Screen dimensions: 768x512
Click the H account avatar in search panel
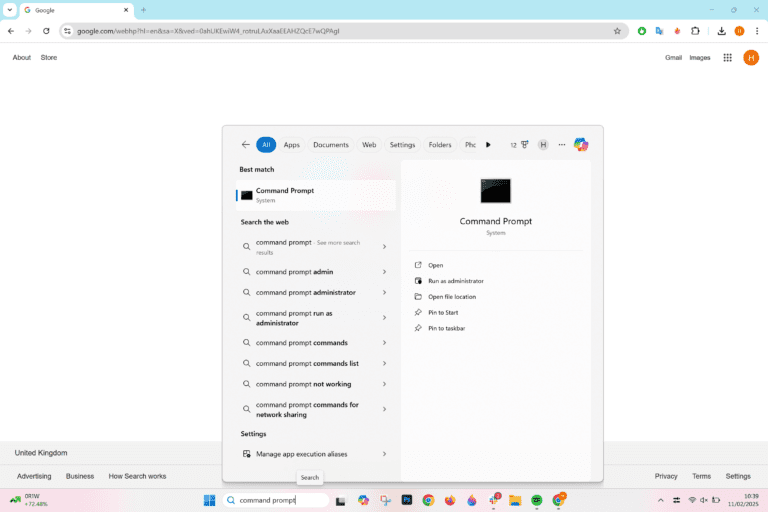pyautogui.click(x=543, y=145)
